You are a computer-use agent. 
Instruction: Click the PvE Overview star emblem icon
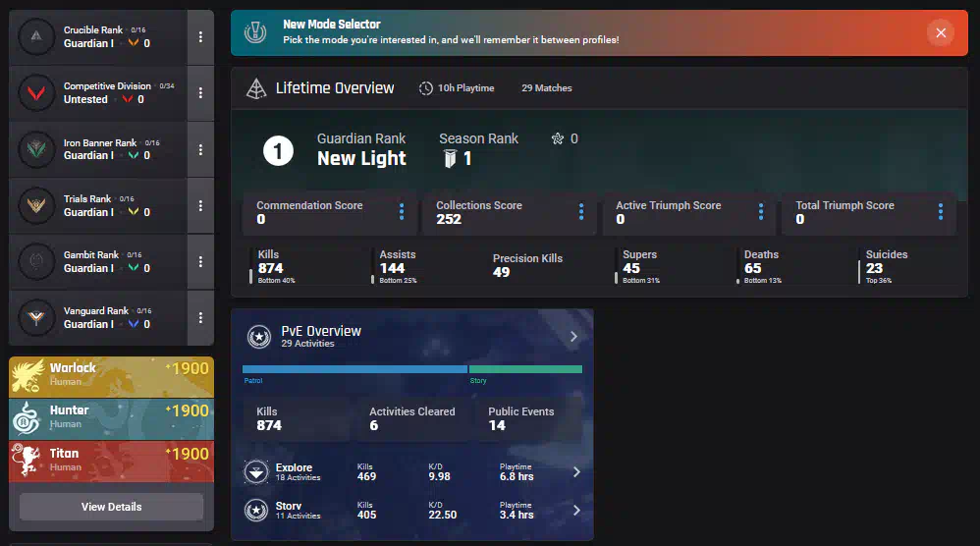[x=259, y=337]
